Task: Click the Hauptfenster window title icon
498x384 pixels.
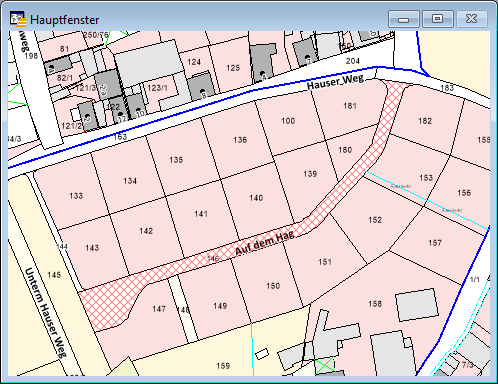Action: 17,19
